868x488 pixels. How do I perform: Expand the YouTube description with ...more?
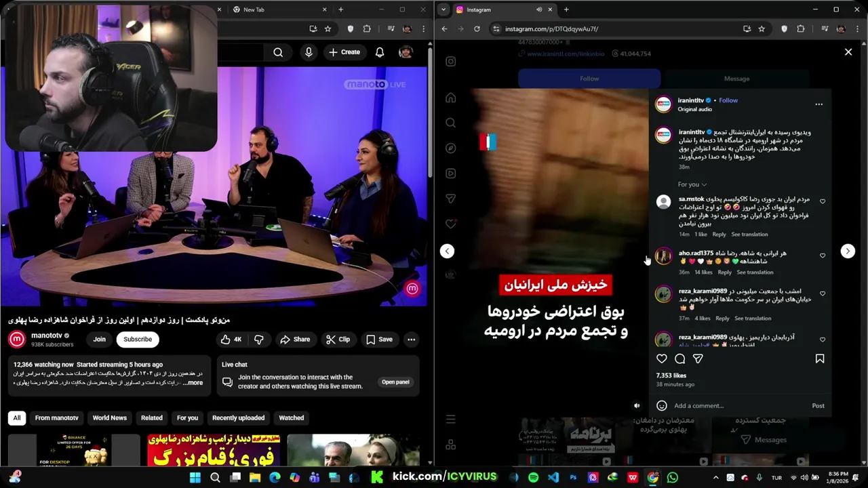[x=192, y=383]
